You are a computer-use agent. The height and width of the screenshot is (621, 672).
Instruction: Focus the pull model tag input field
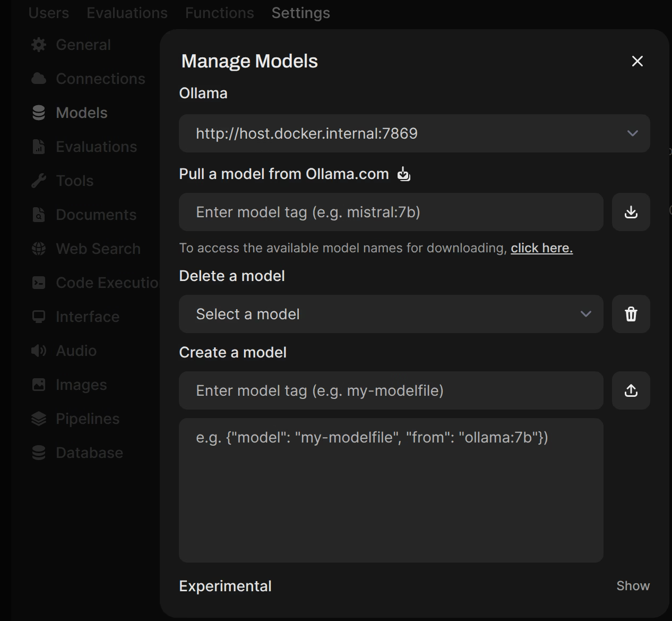click(391, 212)
